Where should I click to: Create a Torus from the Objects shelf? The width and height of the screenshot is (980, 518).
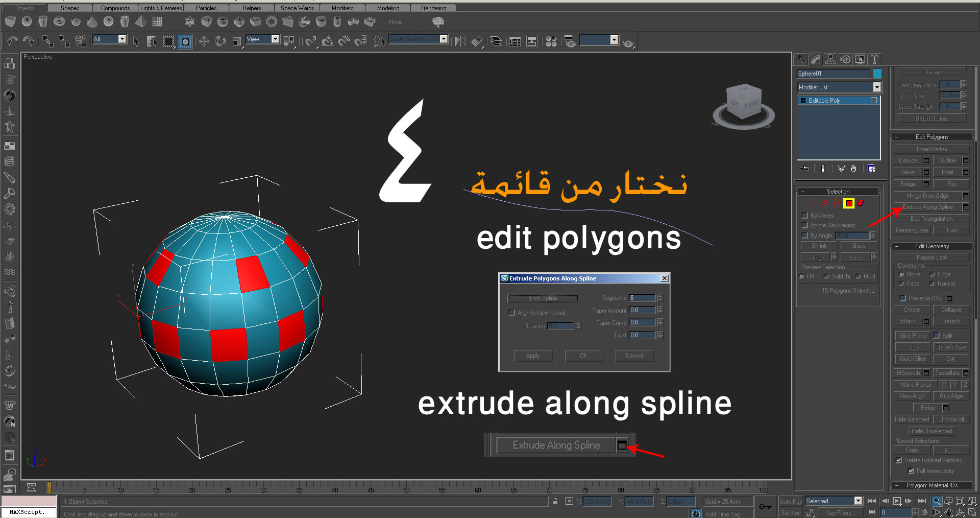(x=59, y=22)
